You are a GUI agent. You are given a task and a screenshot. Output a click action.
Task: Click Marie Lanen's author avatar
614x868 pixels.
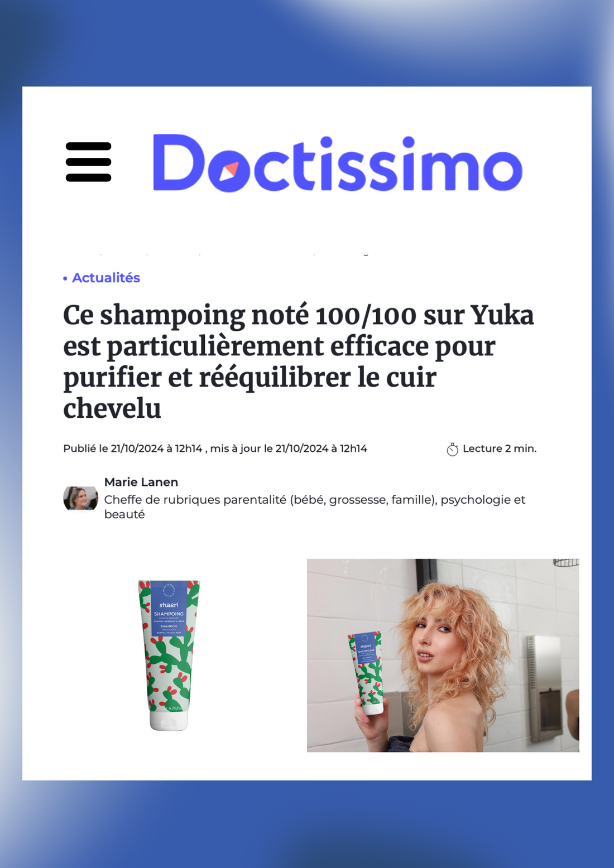[80, 498]
